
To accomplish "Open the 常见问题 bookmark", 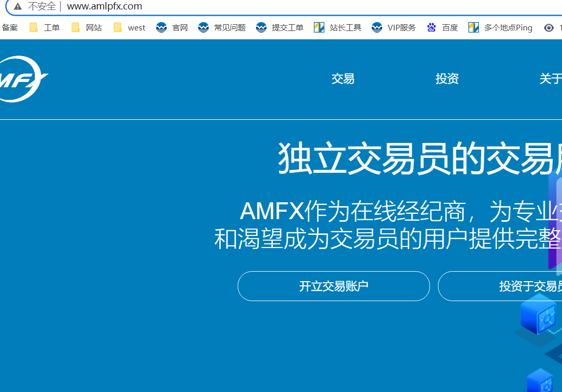I will (222, 28).
